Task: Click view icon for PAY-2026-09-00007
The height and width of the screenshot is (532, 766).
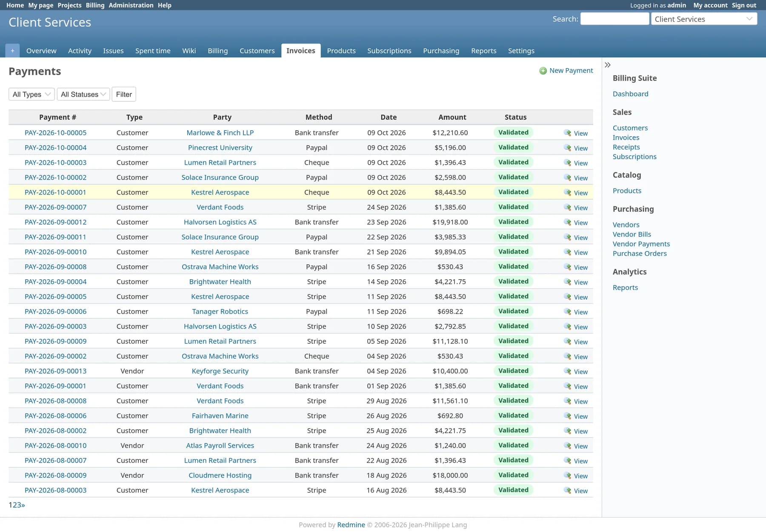Action: (x=567, y=207)
